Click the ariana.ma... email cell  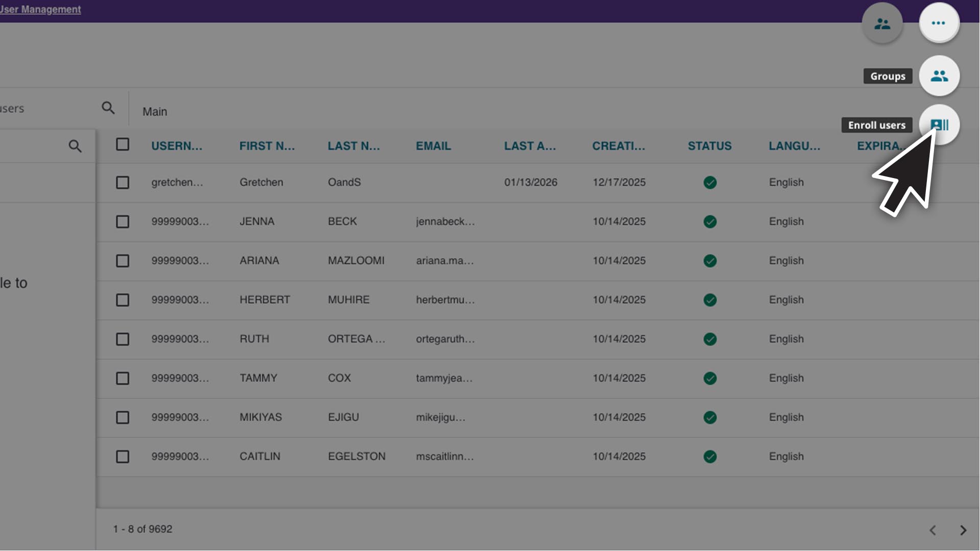[445, 261]
